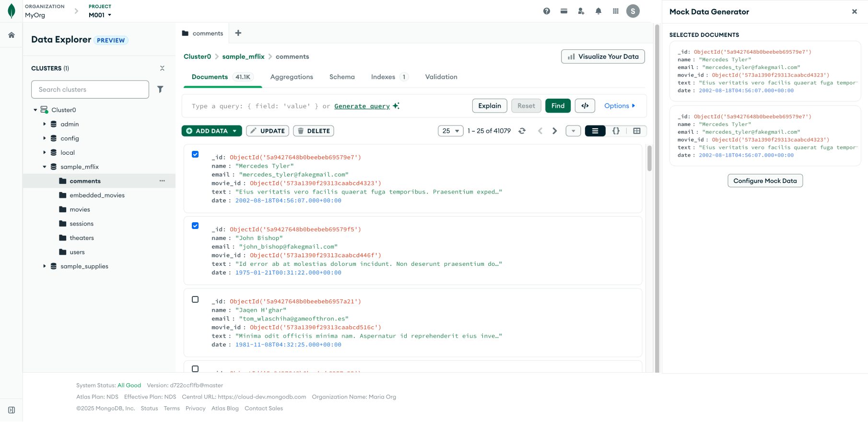The height and width of the screenshot is (422, 868).
Task: Select the comments workspace tab
Action: coord(202,33)
